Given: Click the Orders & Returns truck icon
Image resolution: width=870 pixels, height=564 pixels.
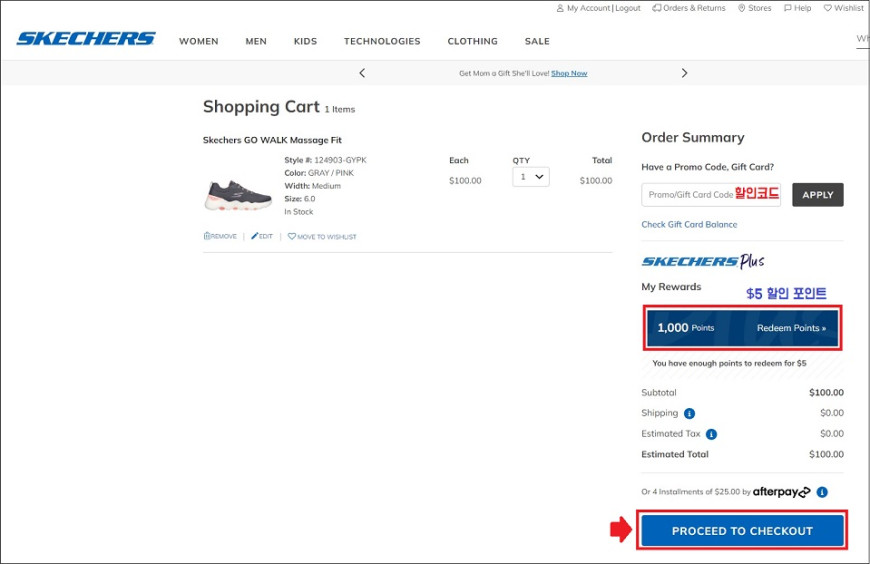Looking at the screenshot, I should tap(656, 8).
